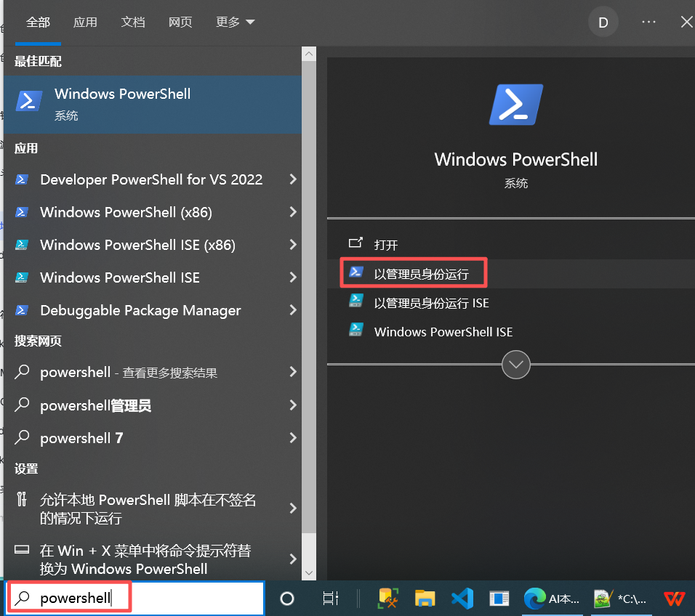Click scrollbar up arrow in results list
The image size is (695, 616).
(309, 54)
